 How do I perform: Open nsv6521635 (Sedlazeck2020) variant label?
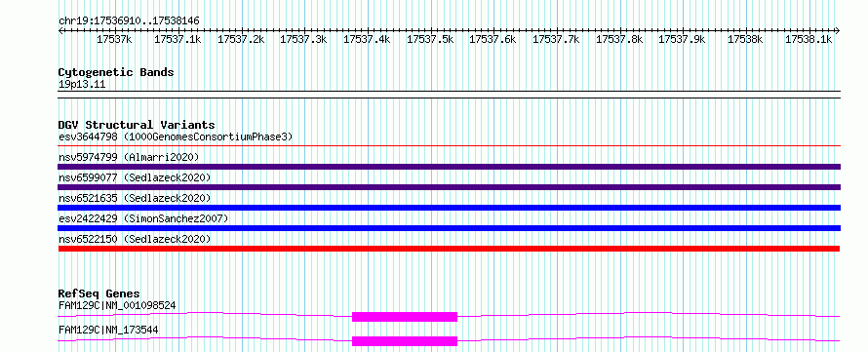[x=135, y=198]
